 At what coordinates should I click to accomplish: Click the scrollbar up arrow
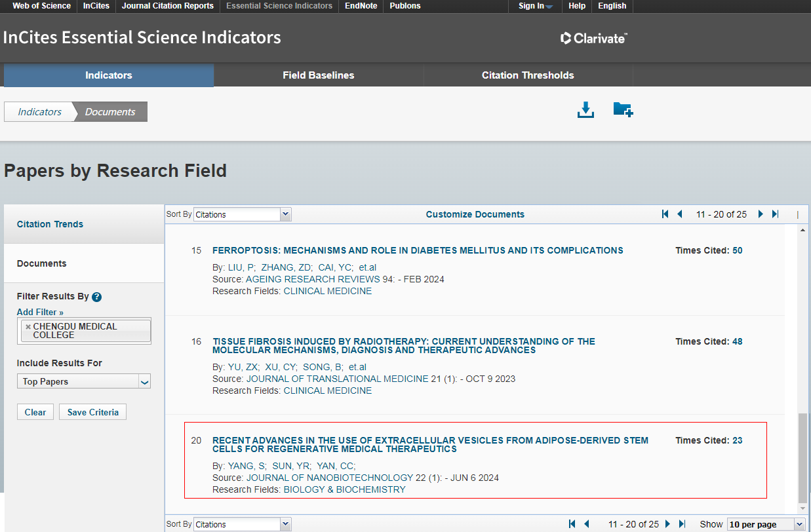click(803, 230)
